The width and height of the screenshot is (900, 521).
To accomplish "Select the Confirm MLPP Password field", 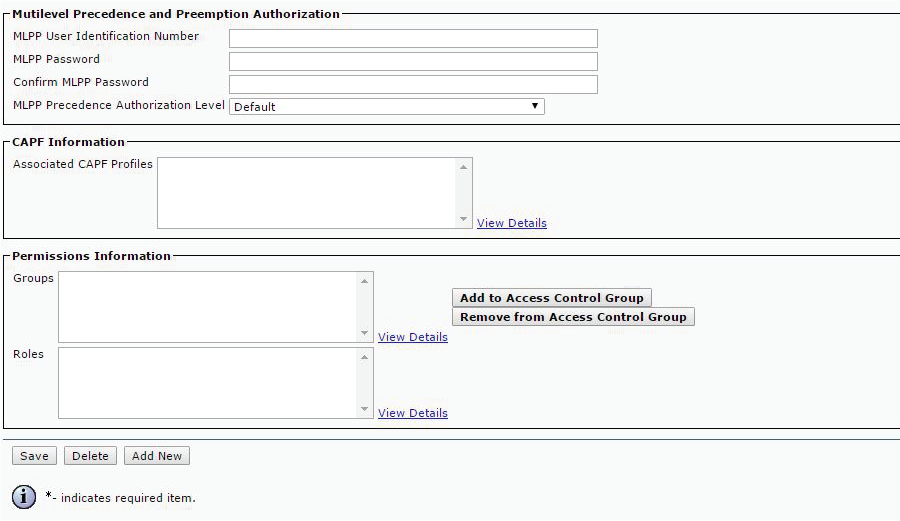I will (x=413, y=84).
